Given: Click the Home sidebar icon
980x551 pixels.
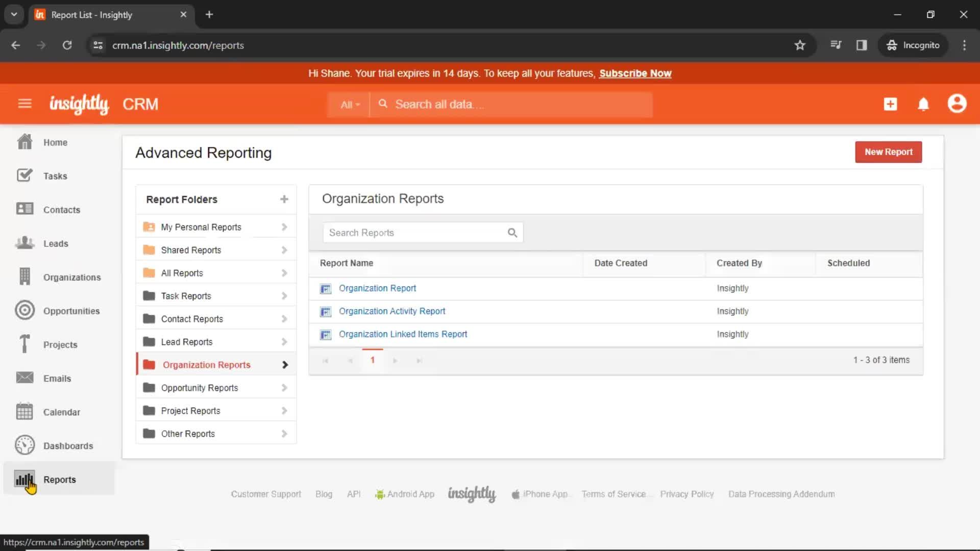Looking at the screenshot, I should 23,142.
